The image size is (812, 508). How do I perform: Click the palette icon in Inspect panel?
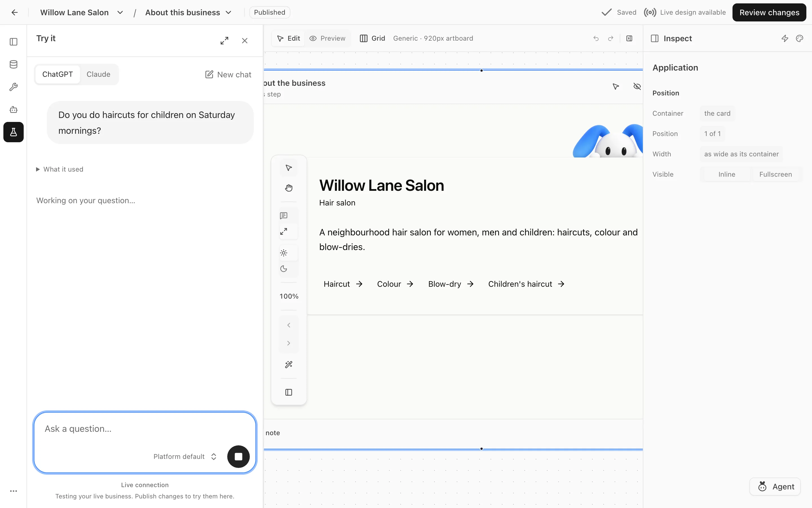(x=800, y=38)
